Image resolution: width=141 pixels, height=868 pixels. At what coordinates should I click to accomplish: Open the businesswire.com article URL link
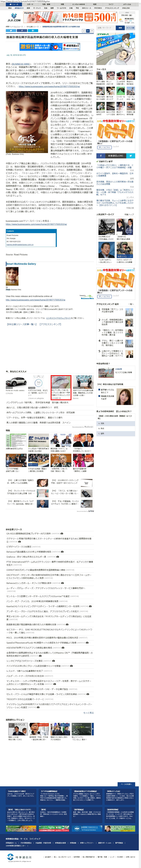(49, 87)
